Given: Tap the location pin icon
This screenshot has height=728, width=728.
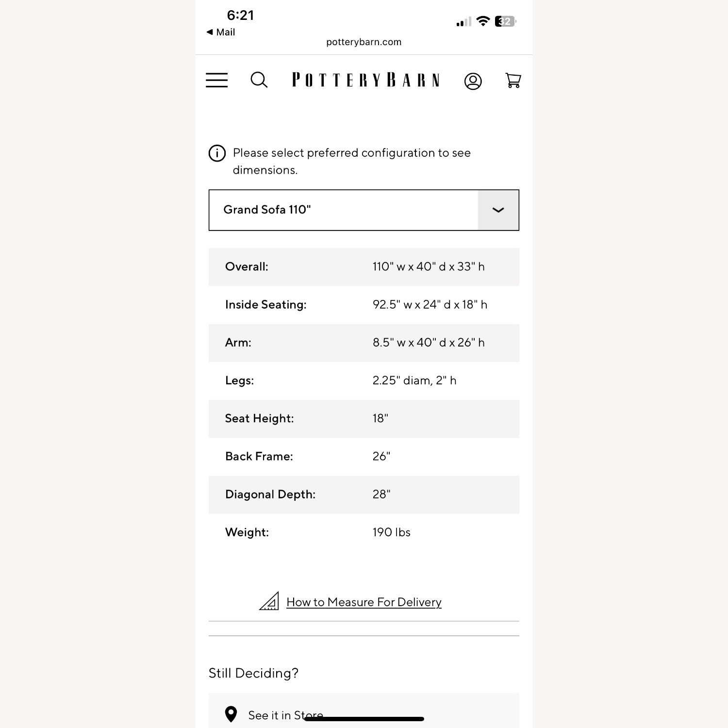Looking at the screenshot, I should [x=231, y=714].
